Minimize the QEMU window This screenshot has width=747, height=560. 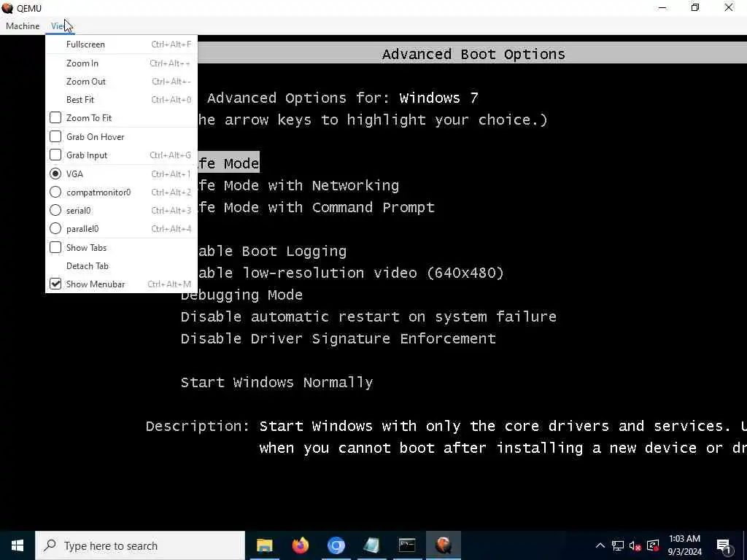click(662, 8)
